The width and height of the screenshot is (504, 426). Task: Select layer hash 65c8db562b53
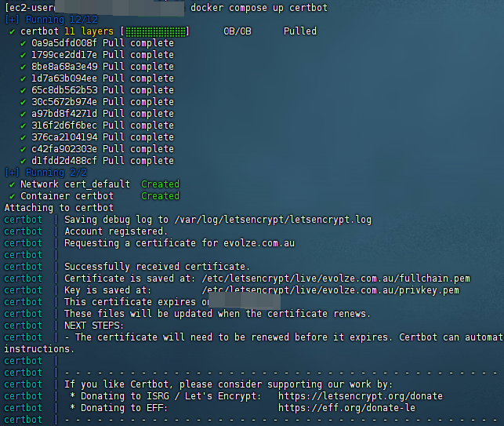click(64, 90)
